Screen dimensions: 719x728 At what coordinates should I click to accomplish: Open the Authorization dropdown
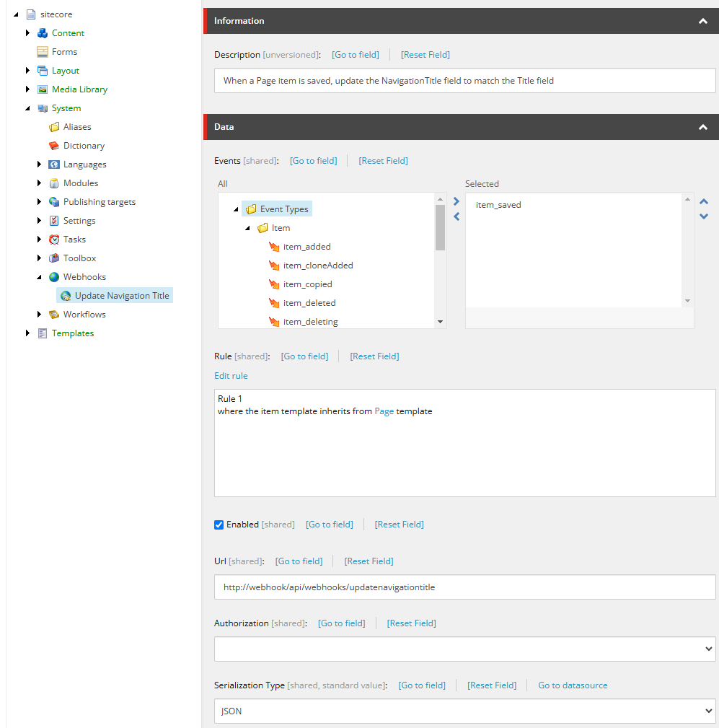tap(464, 649)
